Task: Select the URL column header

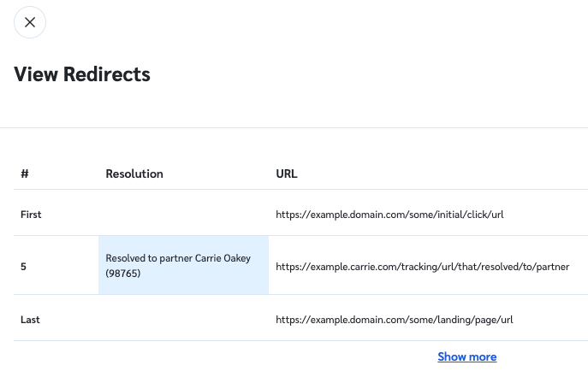Action: pyautogui.click(x=287, y=174)
